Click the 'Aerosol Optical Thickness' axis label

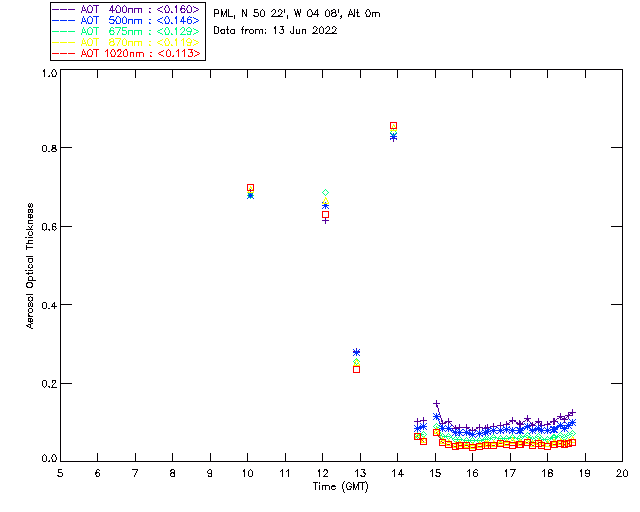click(x=30, y=266)
